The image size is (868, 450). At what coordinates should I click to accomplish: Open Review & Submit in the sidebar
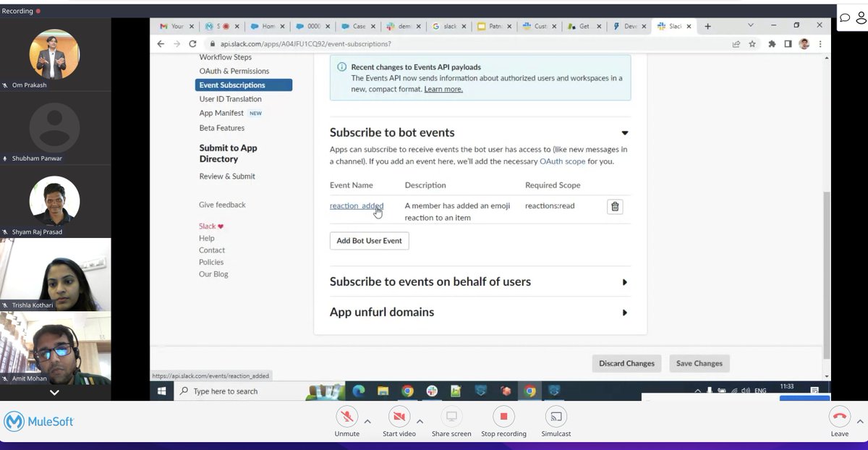(x=227, y=177)
